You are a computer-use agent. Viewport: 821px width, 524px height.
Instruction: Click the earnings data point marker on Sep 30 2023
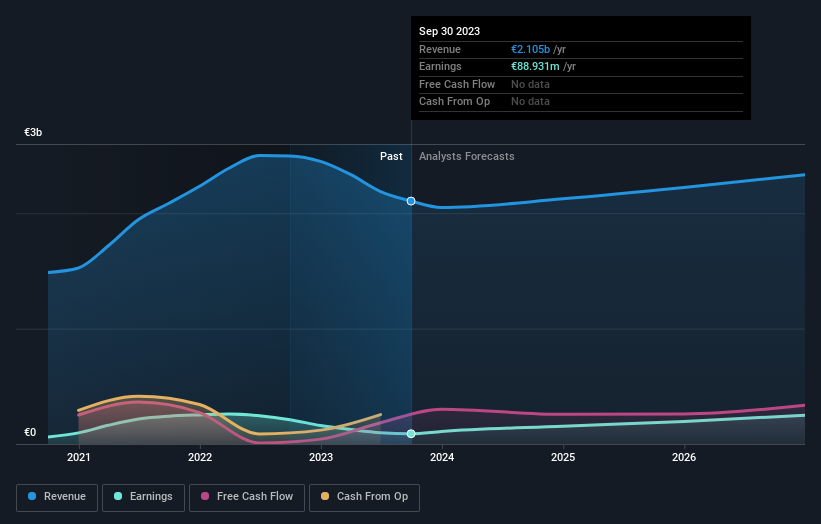pyautogui.click(x=411, y=433)
